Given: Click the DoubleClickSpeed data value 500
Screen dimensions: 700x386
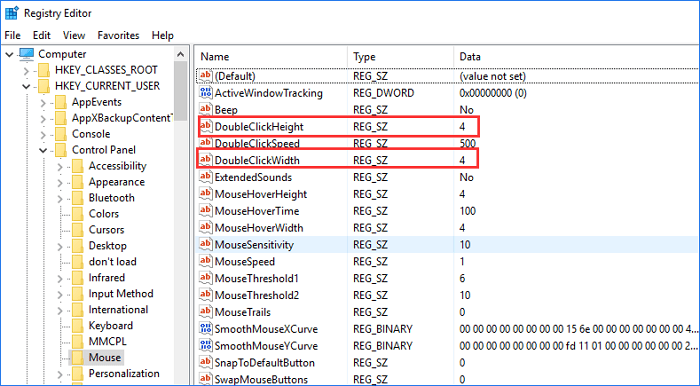Looking at the screenshot, I should point(468,143).
